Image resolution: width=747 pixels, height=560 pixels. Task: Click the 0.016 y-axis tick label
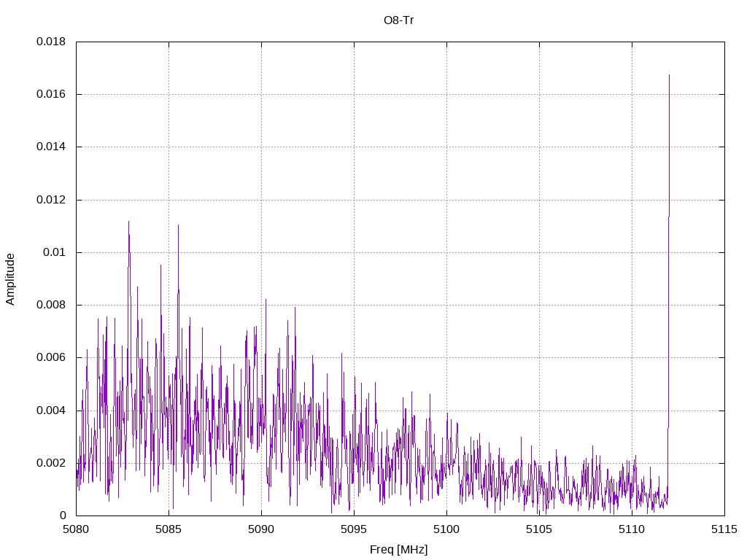tap(51, 94)
